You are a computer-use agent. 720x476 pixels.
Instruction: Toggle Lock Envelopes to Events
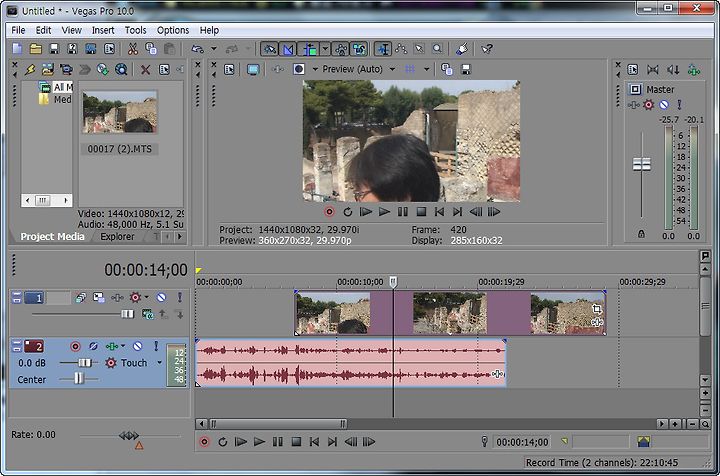(341, 49)
